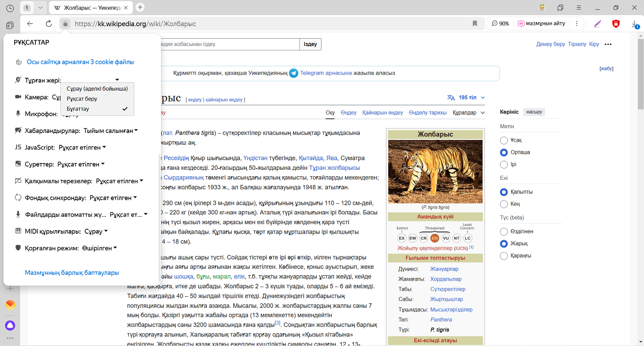Image resolution: width=644 pixels, height=346 pixels.
Task: Expand the Хабарландырулар permission dropdown
Action: coord(110,131)
